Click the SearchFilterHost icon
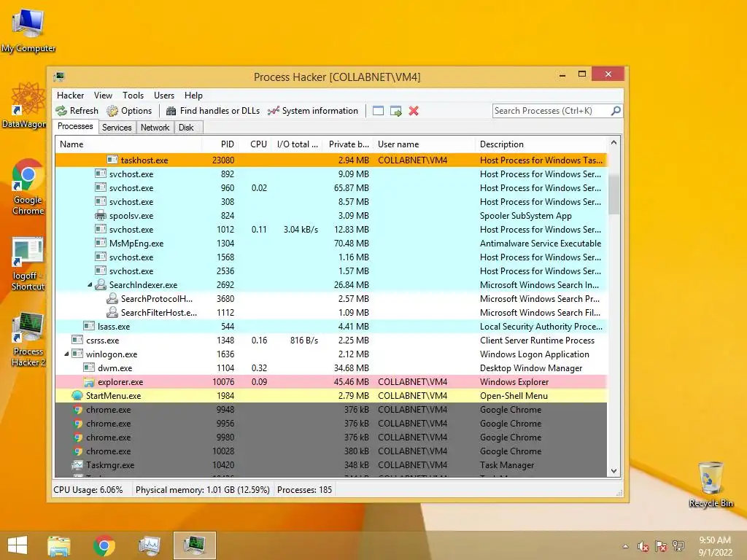747x560 pixels. pyautogui.click(x=112, y=312)
